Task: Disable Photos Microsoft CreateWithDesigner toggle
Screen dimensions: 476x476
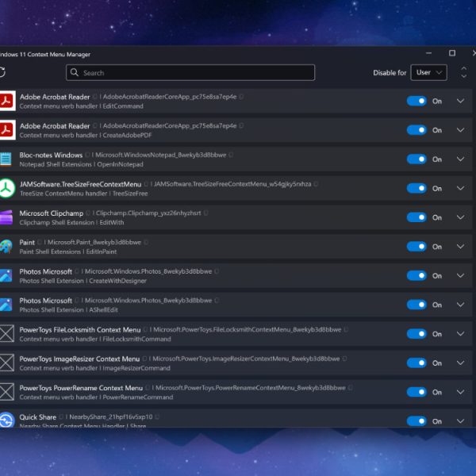Action: tap(416, 275)
